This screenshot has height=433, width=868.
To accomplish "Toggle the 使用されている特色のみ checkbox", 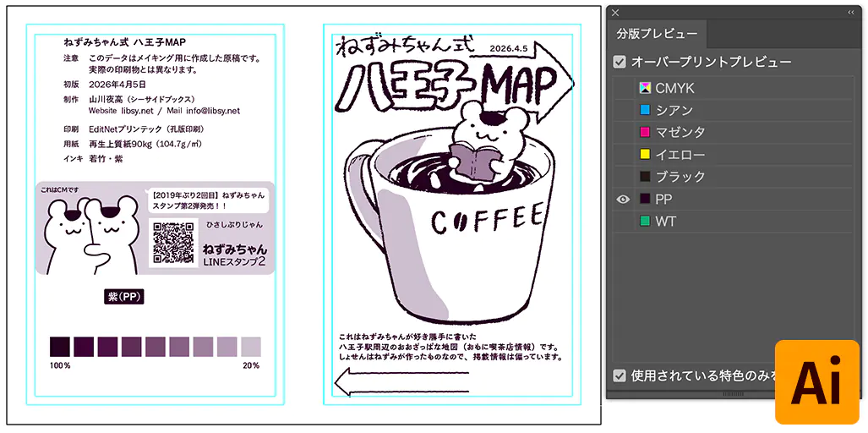I will pyautogui.click(x=620, y=375).
